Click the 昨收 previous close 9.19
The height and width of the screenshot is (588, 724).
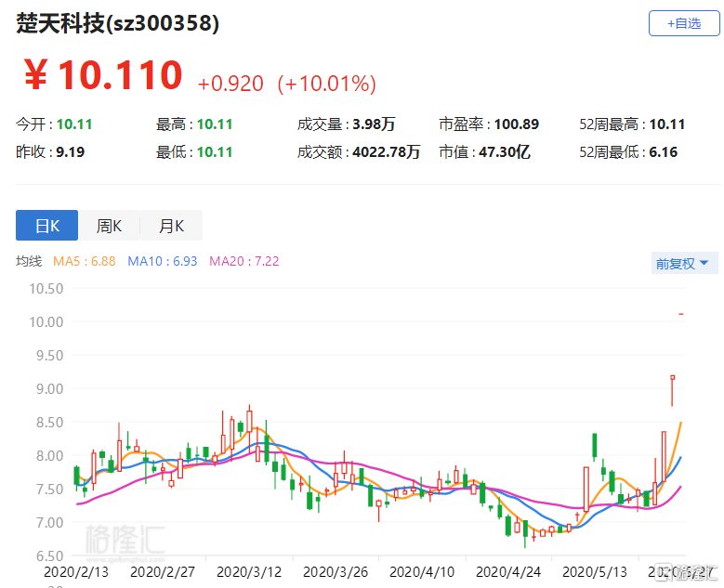(x=71, y=151)
